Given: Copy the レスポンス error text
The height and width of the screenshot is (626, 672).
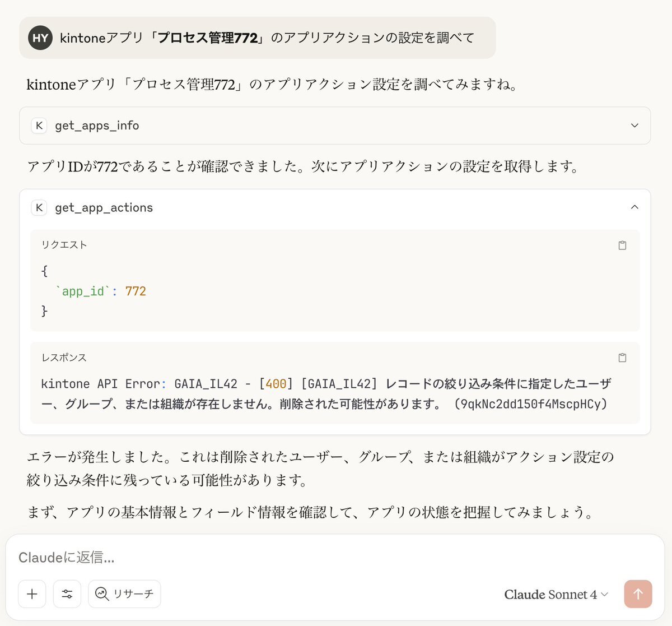Looking at the screenshot, I should 622,358.
